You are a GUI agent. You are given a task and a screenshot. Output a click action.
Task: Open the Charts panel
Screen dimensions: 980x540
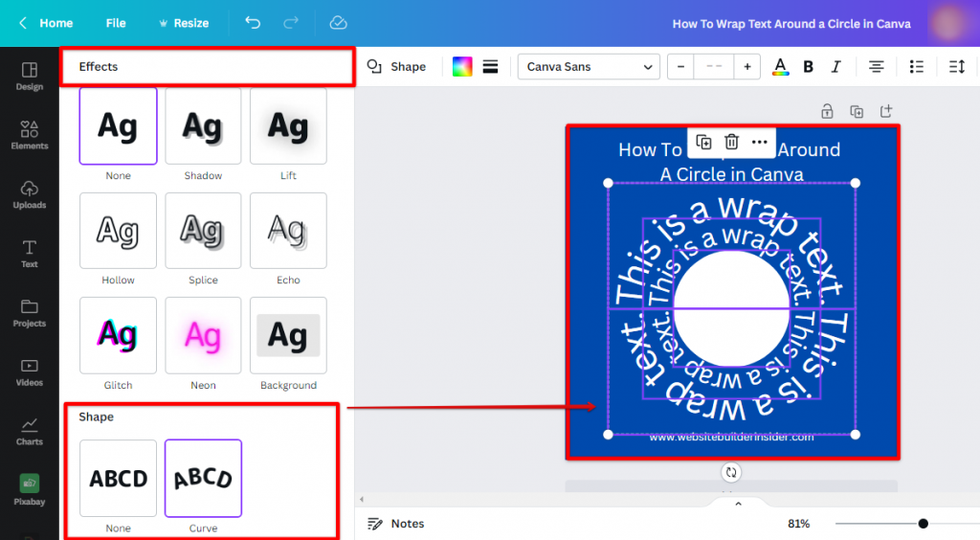[30, 432]
